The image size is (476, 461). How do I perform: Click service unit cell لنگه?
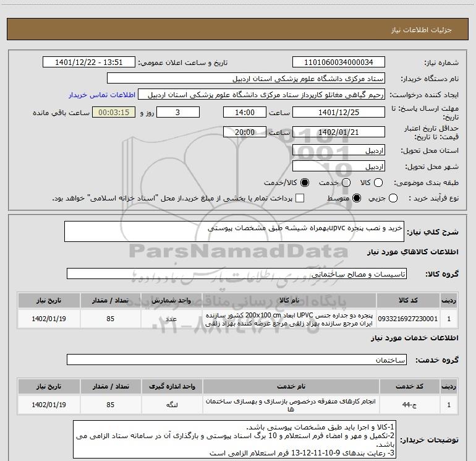point(172,405)
